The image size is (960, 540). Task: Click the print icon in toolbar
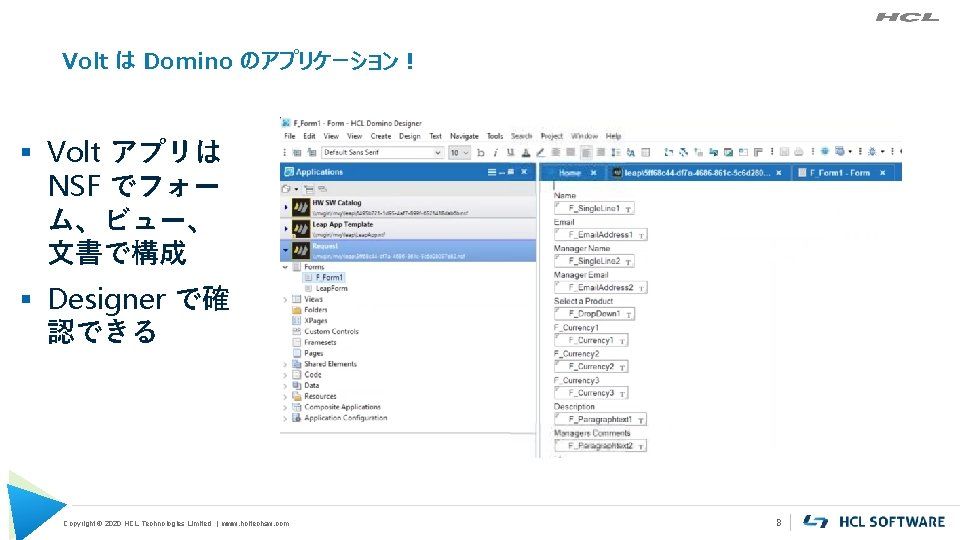pyautogui.click(x=799, y=152)
